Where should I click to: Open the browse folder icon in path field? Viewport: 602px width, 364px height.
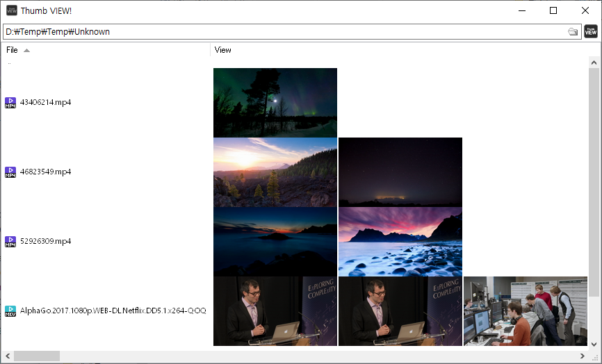tap(573, 32)
